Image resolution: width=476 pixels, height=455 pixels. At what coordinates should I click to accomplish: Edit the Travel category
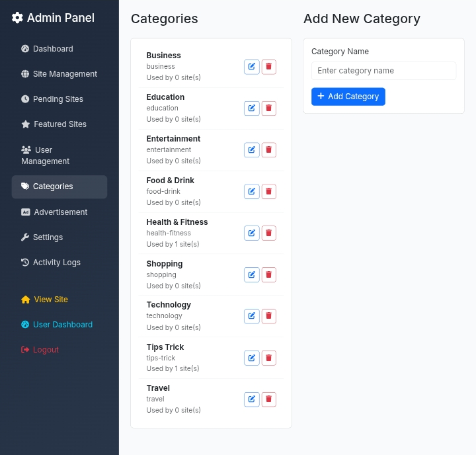[x=252, y=399]
